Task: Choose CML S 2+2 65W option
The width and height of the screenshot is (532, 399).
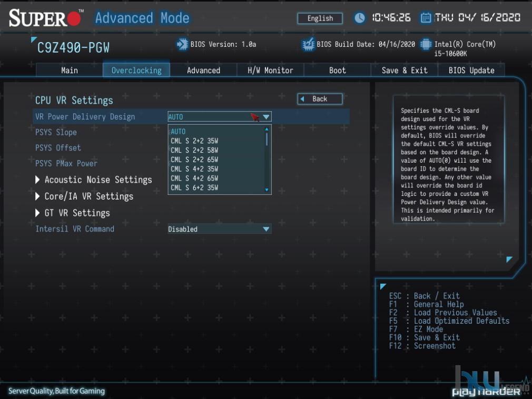Action: [x=194, y=159]
